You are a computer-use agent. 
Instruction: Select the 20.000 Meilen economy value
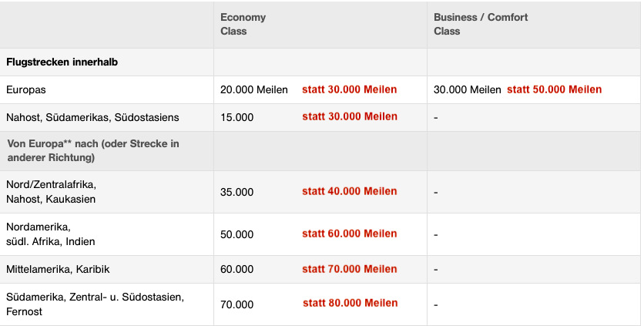(x=253, y=89)
